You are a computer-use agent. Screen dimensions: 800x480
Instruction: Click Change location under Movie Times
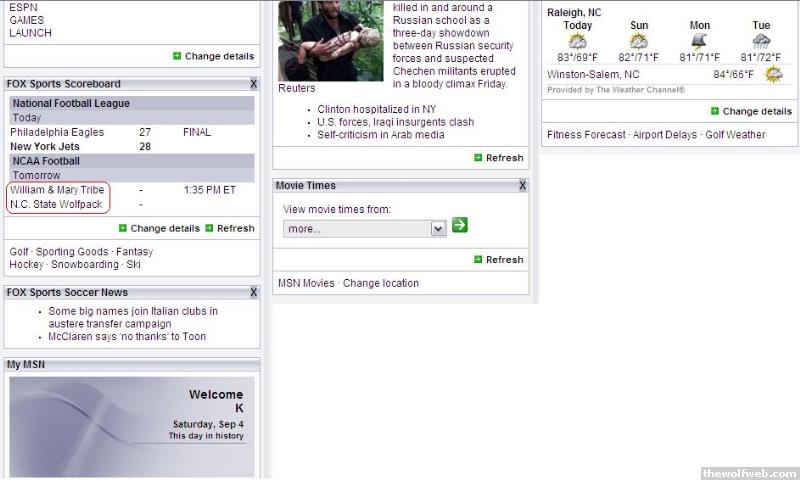[x=380, y=283]
